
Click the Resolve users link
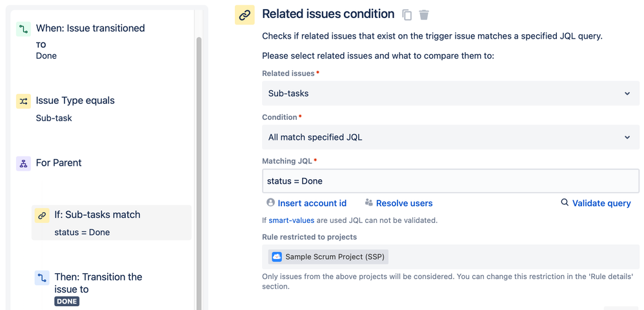pyautogui.click(x=404, y=203)
